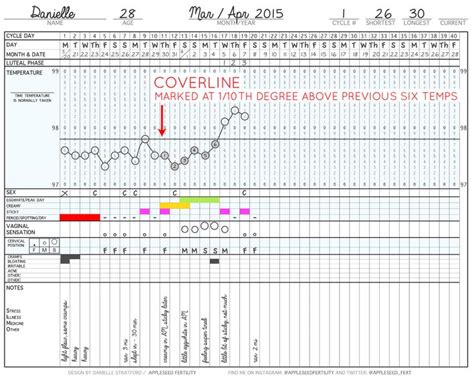The width and height of the screenshot is (474, 379).
Task: Click cervical position F on cycle day 9
Action: pyautogui.click(x=145, y=250)
